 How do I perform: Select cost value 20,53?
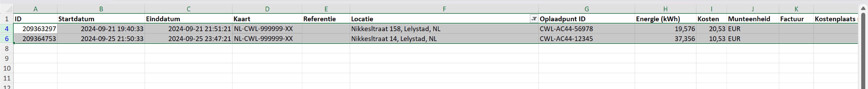711,29
